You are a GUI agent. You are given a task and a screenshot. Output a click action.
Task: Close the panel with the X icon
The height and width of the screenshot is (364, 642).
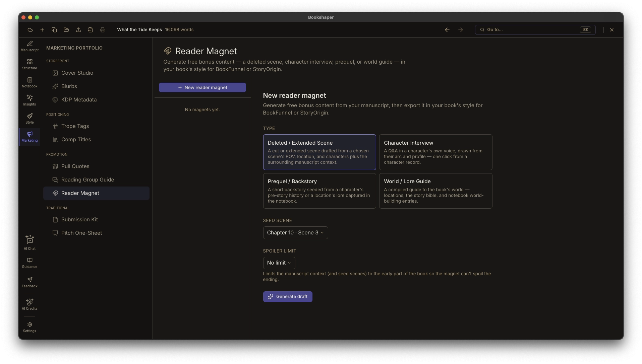[612, 30]
